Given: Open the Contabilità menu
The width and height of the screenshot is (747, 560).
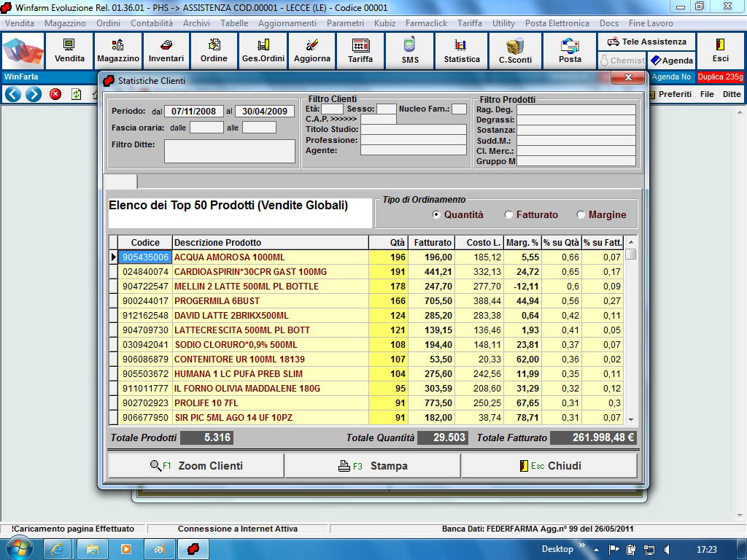Looking at the screenshot, I should 152,23.
